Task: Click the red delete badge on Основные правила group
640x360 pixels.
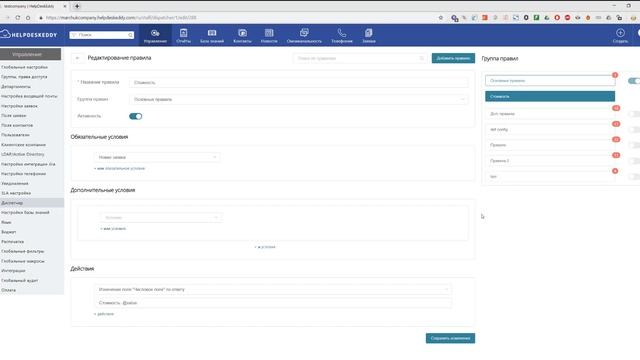Action: pos(615,75)
